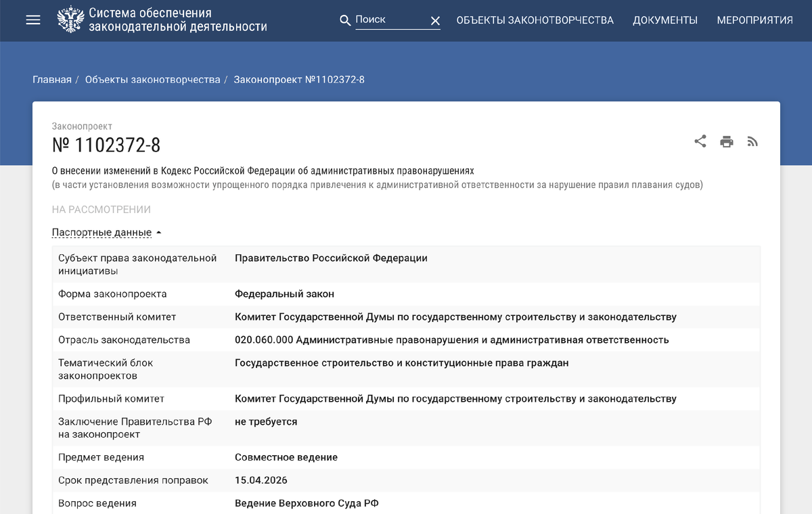
Task: Open the ДОКУМЕНТЫ menu item
Action: (665, 20)
